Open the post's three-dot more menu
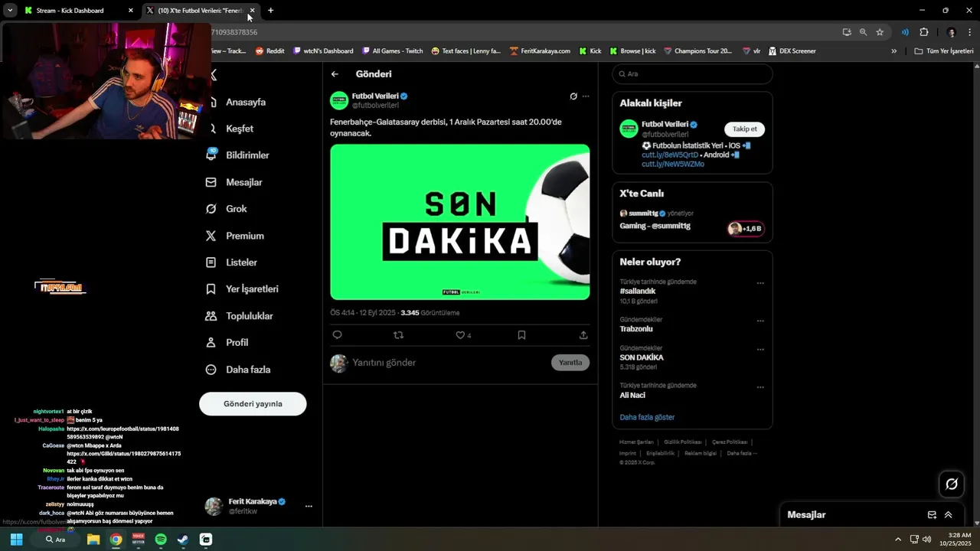The height and width of the screenshot is (551, 980). tap(586, 96)
